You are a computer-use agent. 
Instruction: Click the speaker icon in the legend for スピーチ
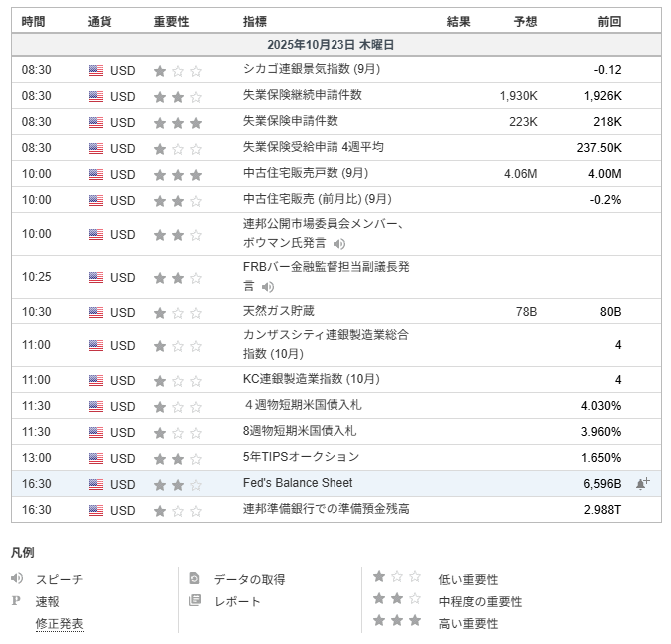coord(17,579)
